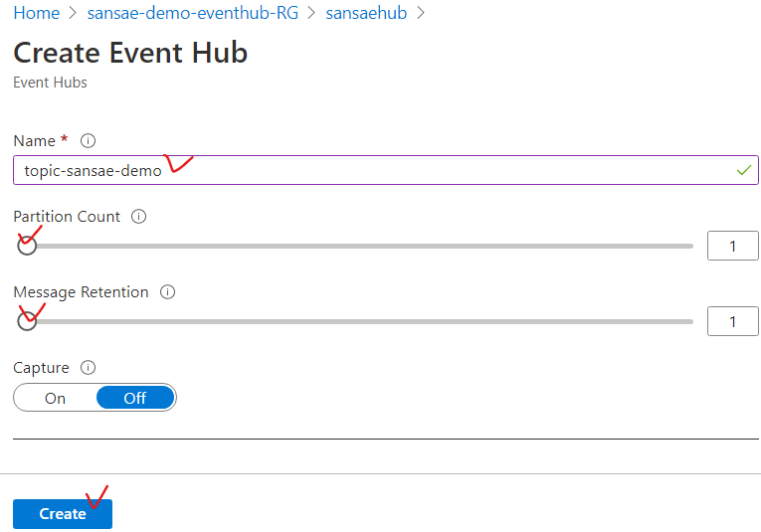Click the middle of Message Retention slider track

pos(358,321)
